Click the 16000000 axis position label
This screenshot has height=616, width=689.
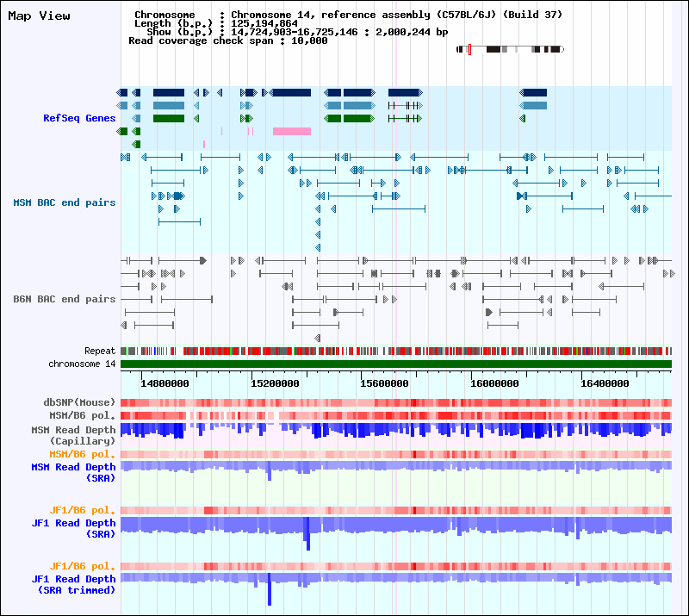point(494,383)
